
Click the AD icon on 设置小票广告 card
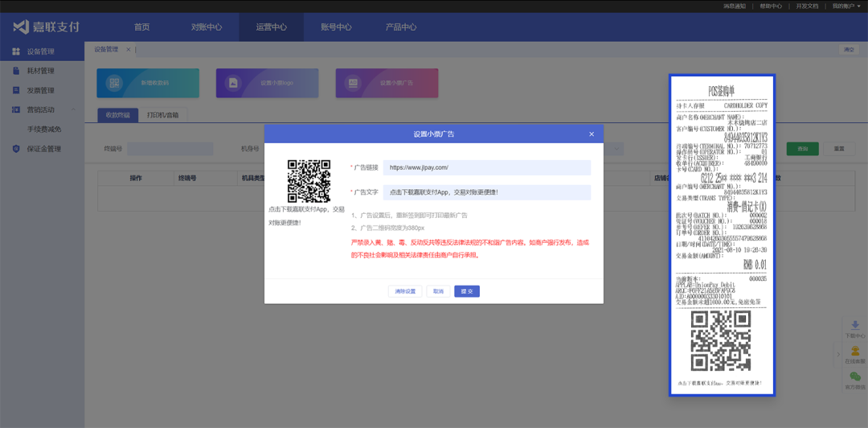[x=353, y=83]
